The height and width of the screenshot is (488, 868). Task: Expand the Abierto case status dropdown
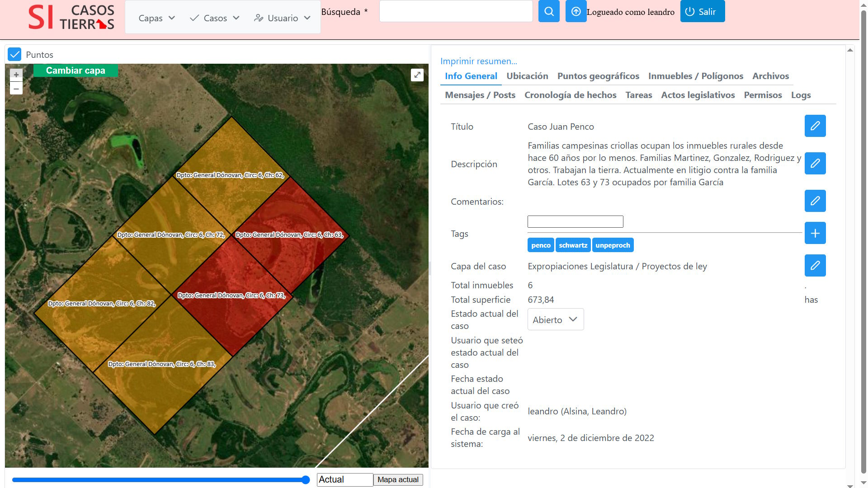[555, 319]
